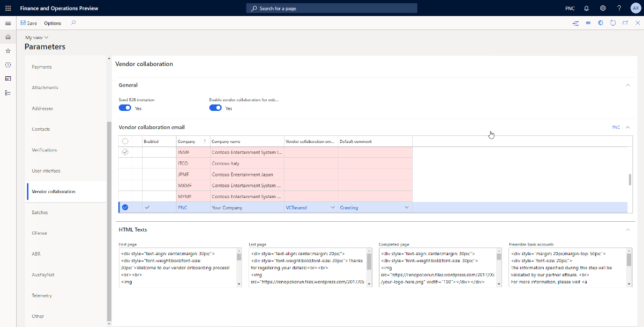This screenshot has height=327, width=644.
Task: Open the app launcher waffle icon
Action: 8,8
